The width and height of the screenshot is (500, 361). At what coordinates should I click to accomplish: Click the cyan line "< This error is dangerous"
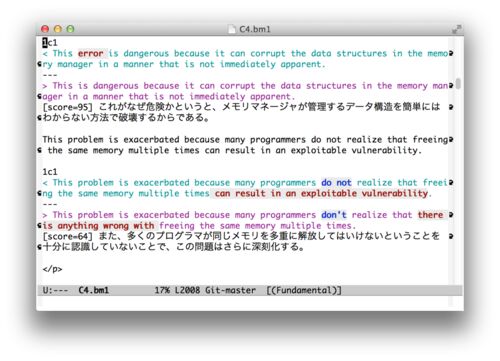[245, 54]
